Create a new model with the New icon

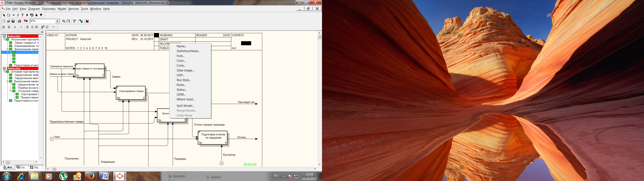tap(4, 21)
